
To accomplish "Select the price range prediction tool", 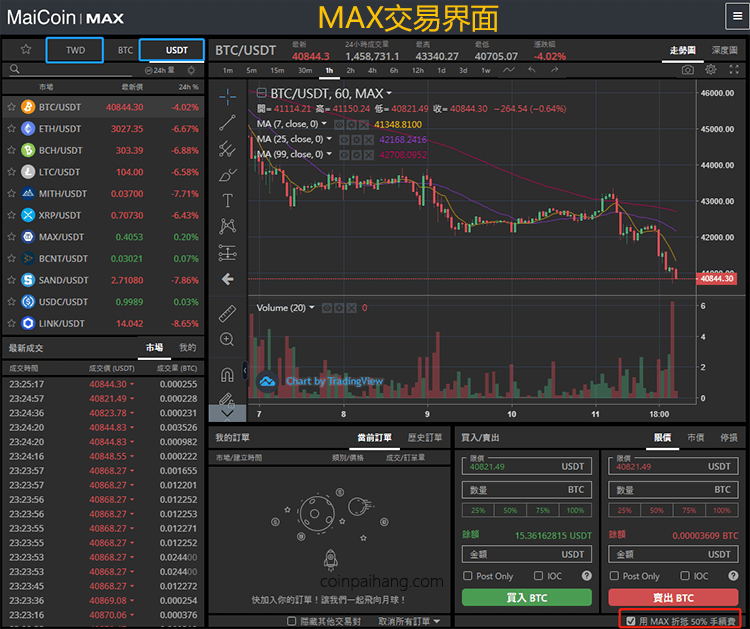I will (x=228, y=253).
